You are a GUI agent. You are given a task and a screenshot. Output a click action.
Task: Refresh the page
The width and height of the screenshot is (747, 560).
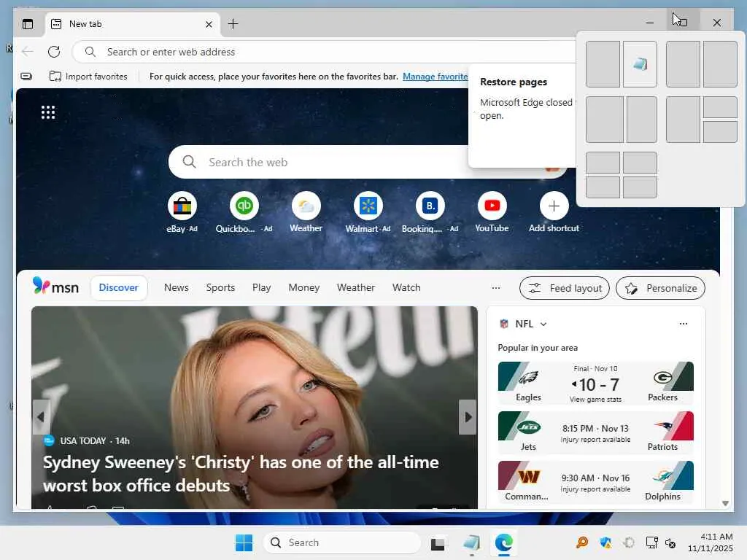(x=54, y=52)
